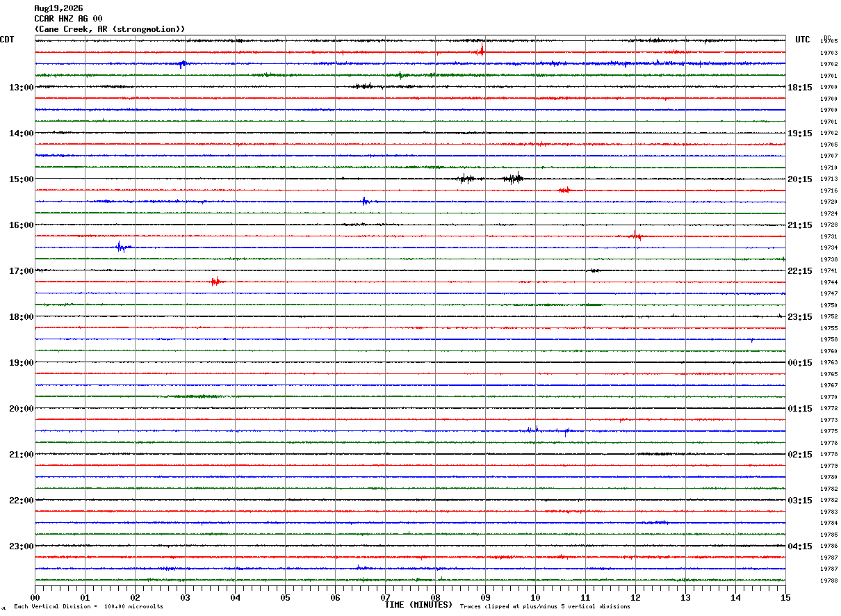Click the TIME (MINUTES) axis title
This screenshot has width=841, height=616.
418,605
